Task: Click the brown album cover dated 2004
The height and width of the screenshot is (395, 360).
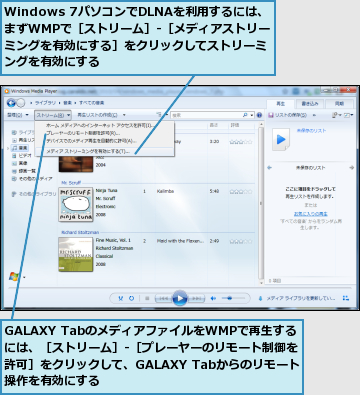Action: (x=76, y=164)
